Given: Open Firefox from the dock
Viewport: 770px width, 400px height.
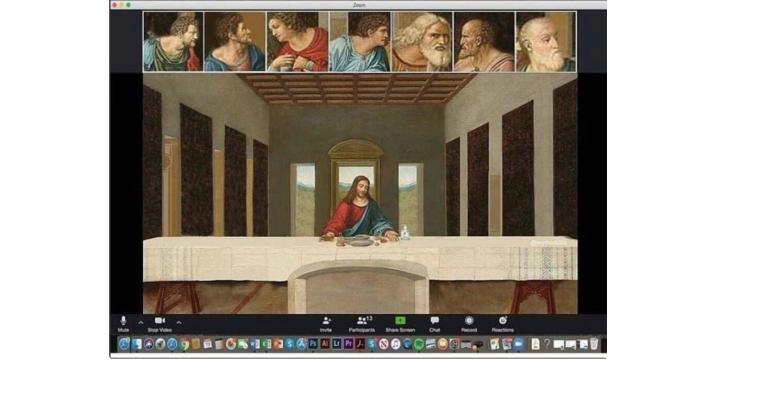Looking at the screenshot, I should [x=231, y=345].
